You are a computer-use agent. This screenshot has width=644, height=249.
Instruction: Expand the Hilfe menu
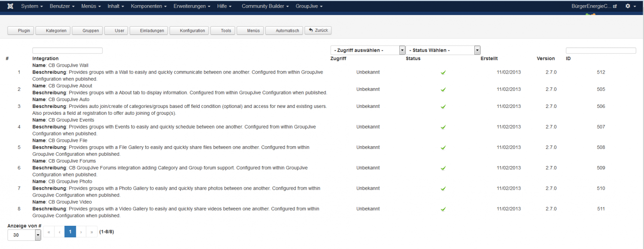[225, 6]
